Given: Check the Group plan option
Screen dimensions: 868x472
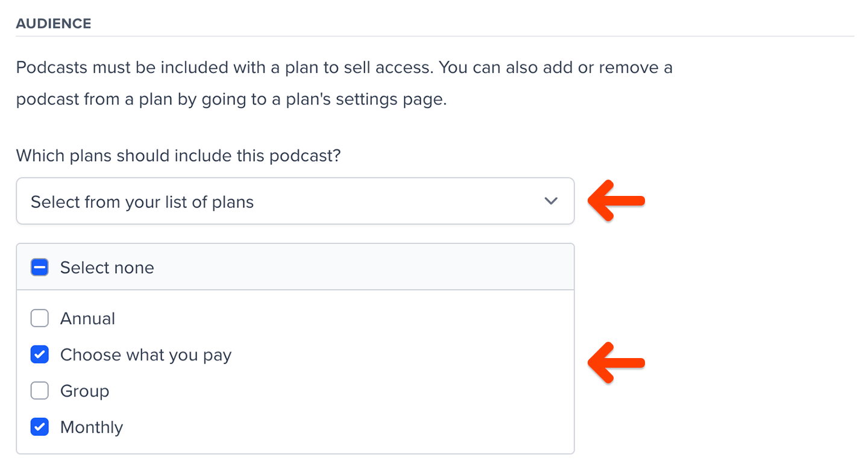Looking at the screenshot, I should [x=39, y=391].
